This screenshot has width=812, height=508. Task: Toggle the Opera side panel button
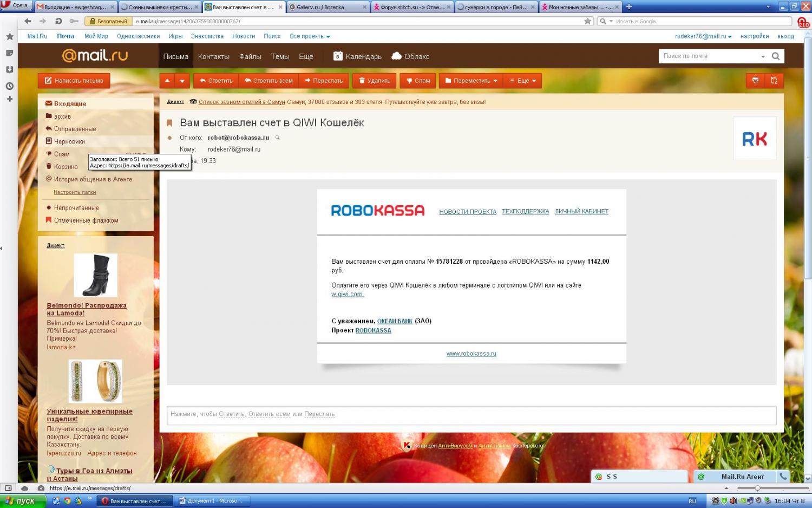(x=8, y=488)
